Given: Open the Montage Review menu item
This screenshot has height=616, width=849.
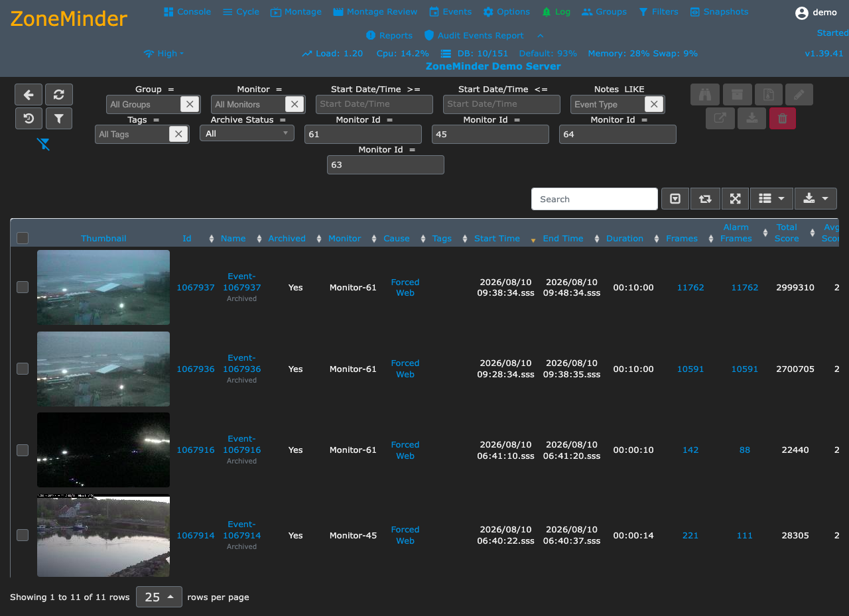Looking at the screenshot, I should pyautogui.click(x=375, y=12).
